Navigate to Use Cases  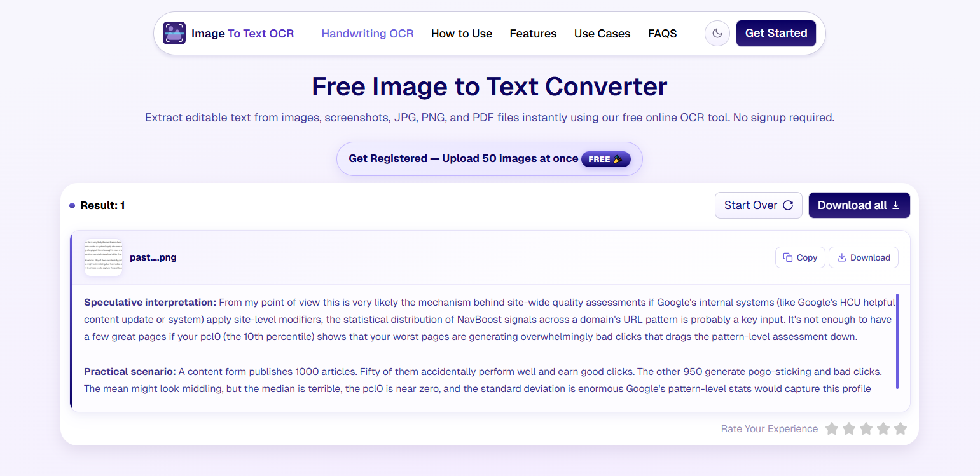point(602,34)
